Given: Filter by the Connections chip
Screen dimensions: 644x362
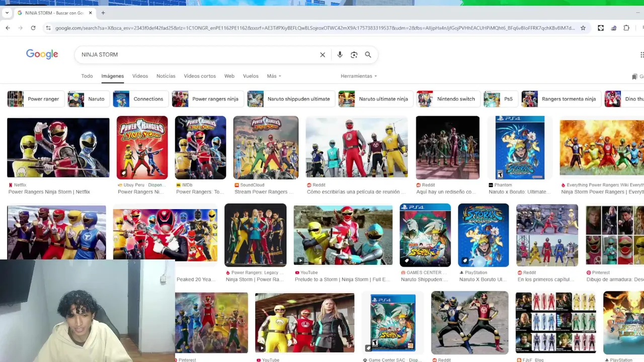Looking at the screenshot, I should click(140, 99).
